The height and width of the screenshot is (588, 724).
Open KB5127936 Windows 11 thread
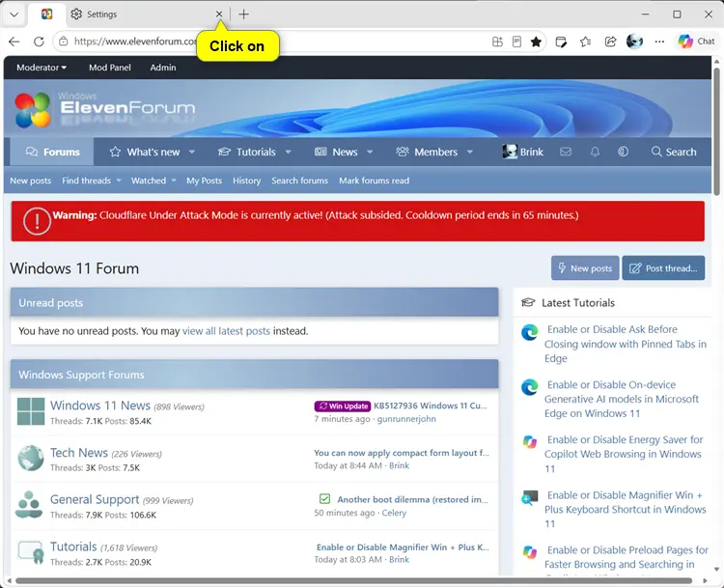click(431, 406)
